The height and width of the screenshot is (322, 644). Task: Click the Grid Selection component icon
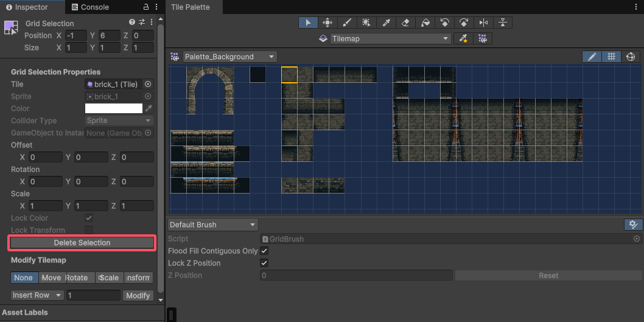point(11,28)
